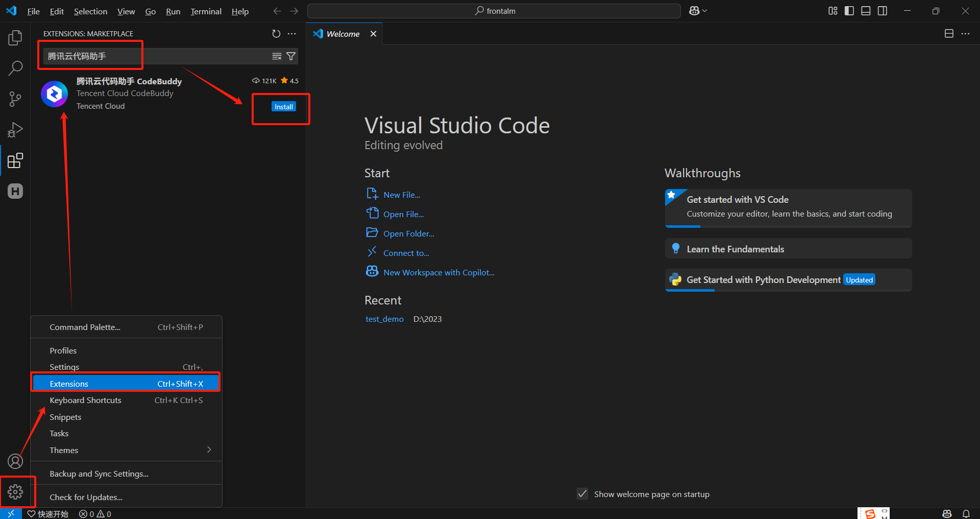This screenshot has width=980, height=519.
Task: Open the Accounts icon
Action: (15, 461)
